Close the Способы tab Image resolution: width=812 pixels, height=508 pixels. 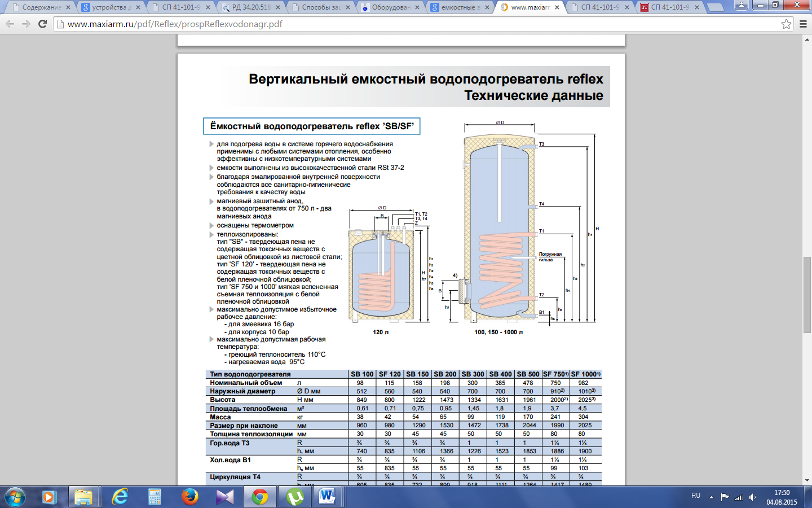[x=348, y=7]
